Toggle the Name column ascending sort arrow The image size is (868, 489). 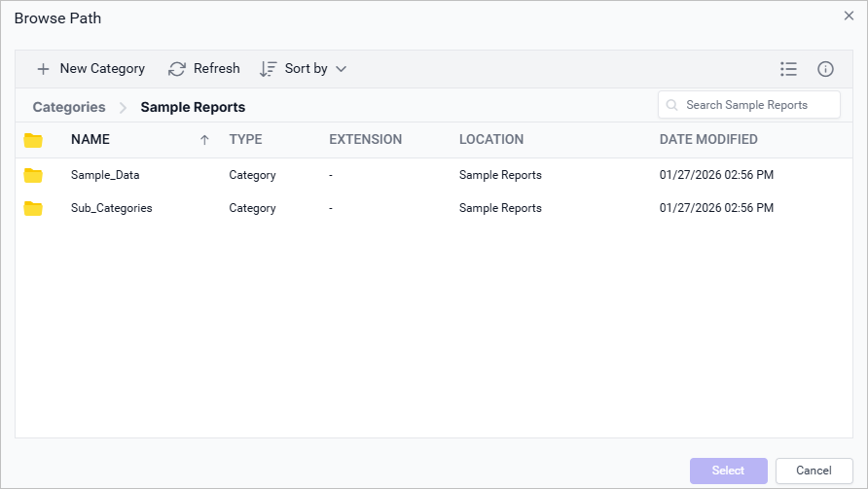[204, 140]
